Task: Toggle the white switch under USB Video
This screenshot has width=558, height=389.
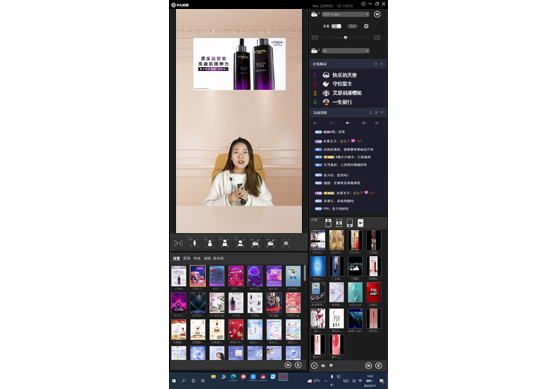Action: [336, 26]
